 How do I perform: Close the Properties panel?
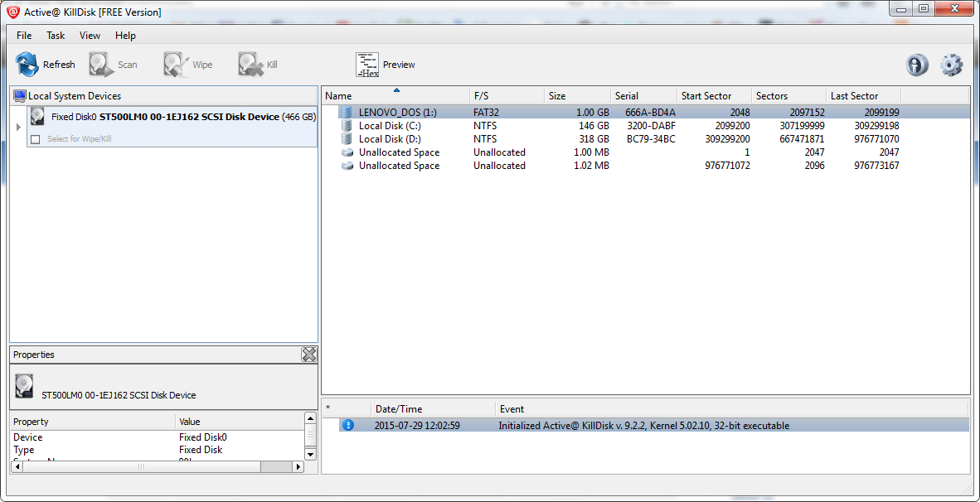pyautogui.click(x=308, y=355)
